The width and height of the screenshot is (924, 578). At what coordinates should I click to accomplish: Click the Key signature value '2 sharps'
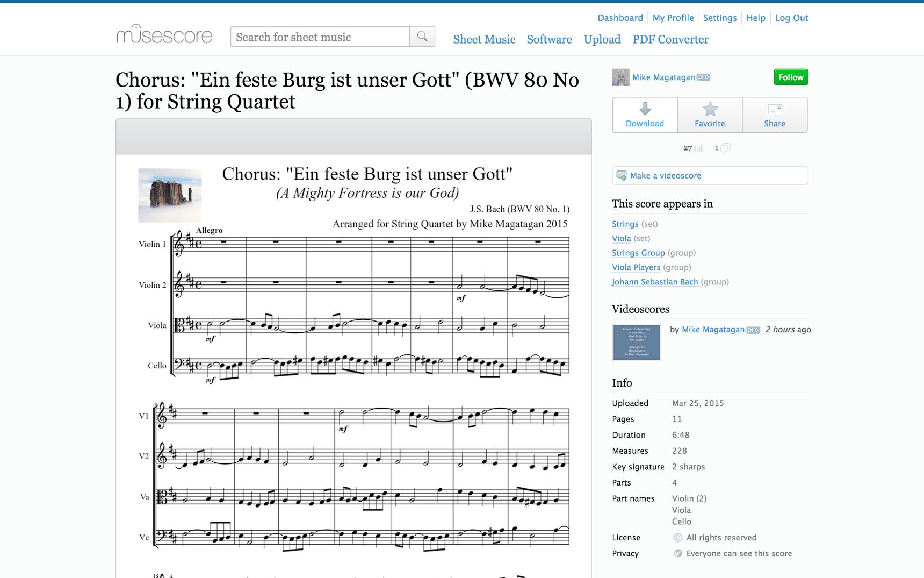[x=688, y=467]
